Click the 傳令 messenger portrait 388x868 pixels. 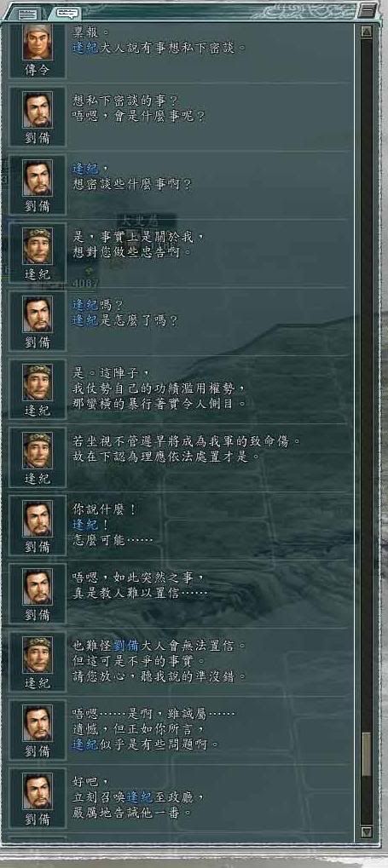click(x=38, y=42)
